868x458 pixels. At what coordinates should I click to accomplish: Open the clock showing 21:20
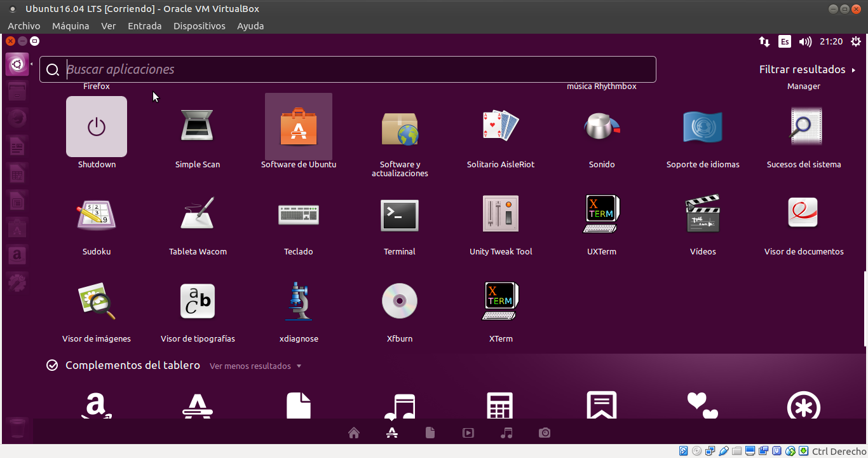(x=831, y=41)
